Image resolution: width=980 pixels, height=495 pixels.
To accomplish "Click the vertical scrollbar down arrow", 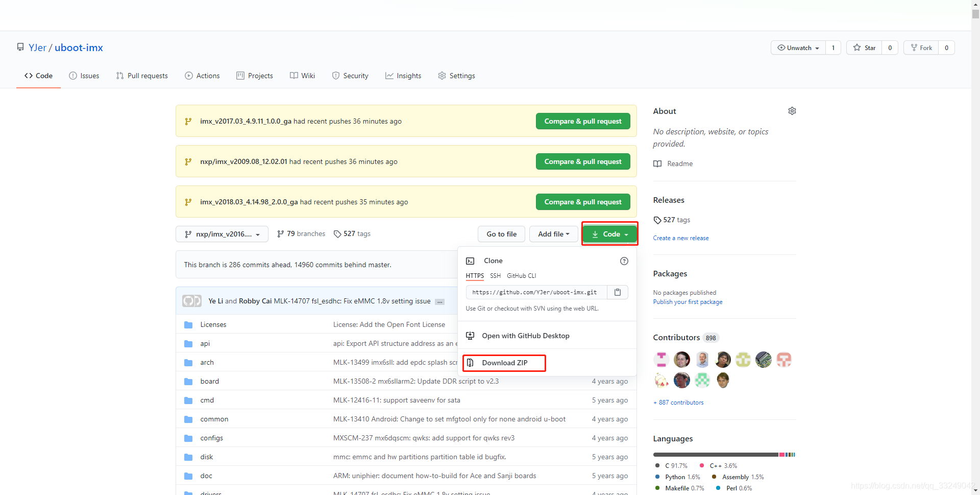I will pyautogui.click(x=975, y=490).
